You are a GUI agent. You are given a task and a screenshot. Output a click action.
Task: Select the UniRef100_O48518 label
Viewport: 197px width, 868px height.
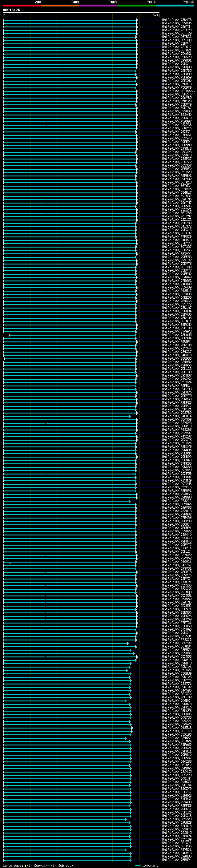point(177,728)
